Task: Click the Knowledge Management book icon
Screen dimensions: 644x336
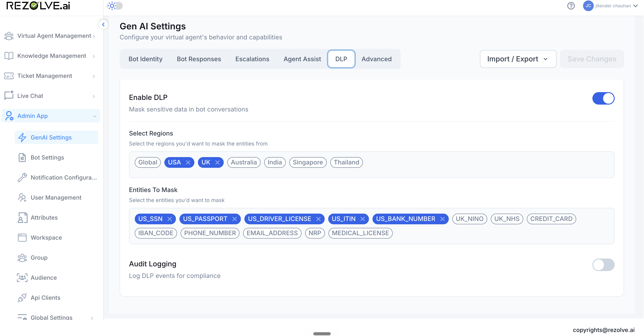Action: pos(9,56)
